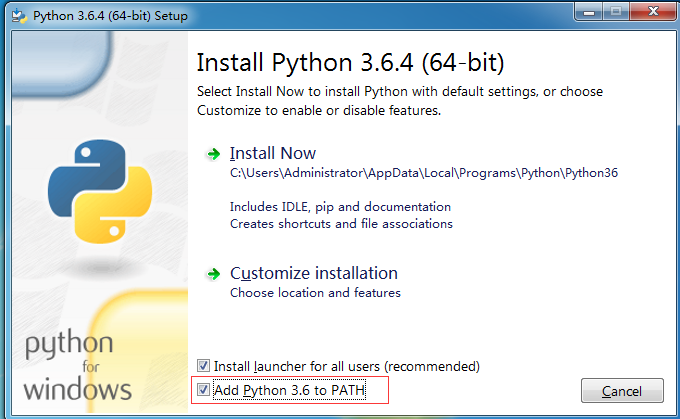Close the Python 3.6.4 Setup window
Viewport: 680px width, 419px height.
(x=653, y=12)
